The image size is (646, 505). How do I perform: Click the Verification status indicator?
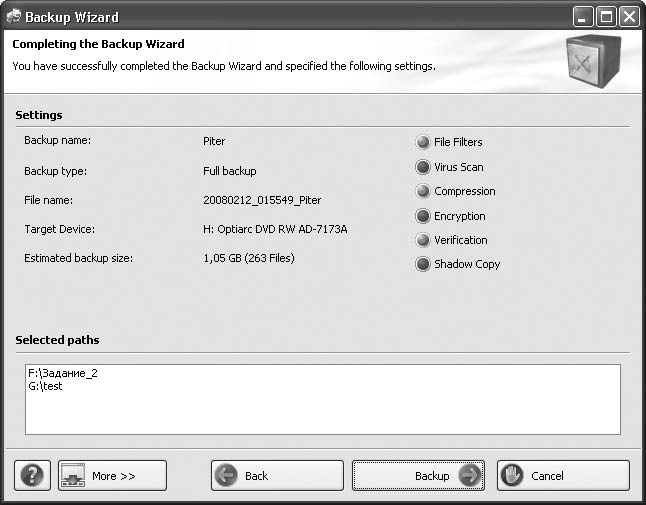point(423,240)
